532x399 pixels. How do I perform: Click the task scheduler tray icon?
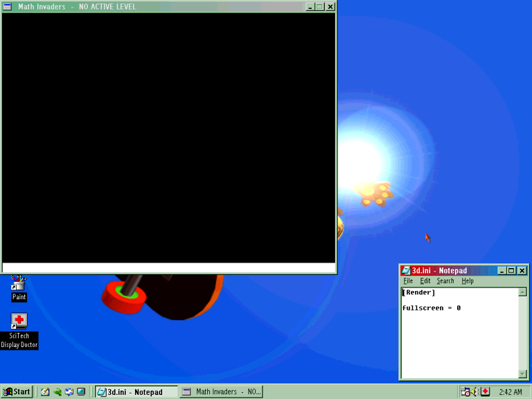[x=465, y=392]
